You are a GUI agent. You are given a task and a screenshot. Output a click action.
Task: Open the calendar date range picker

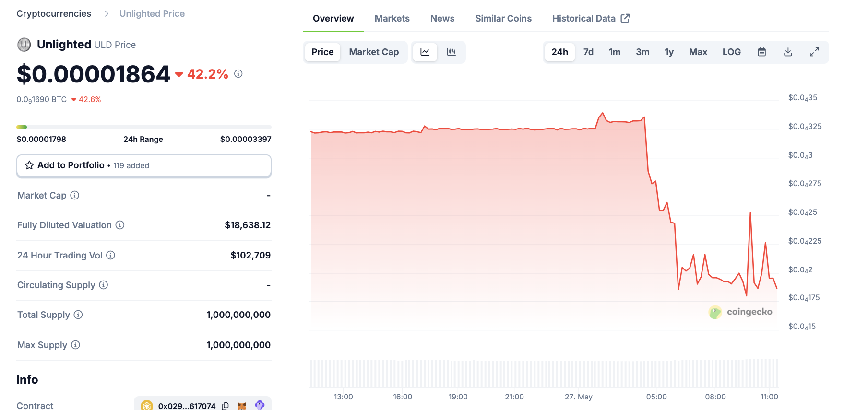tap(761, 52)
